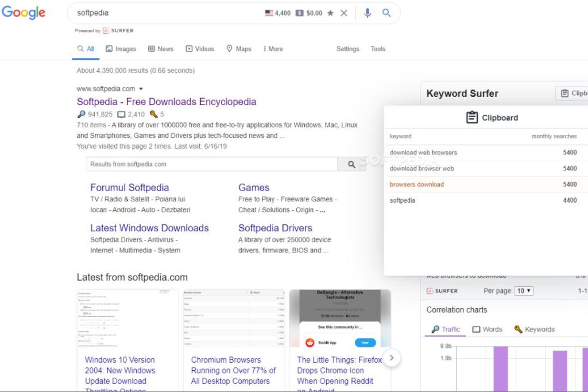The width and height of the screenshot is (588, 392).
Task: Click the Clipboard icon in popup header
Action: [x=472, y=118]
